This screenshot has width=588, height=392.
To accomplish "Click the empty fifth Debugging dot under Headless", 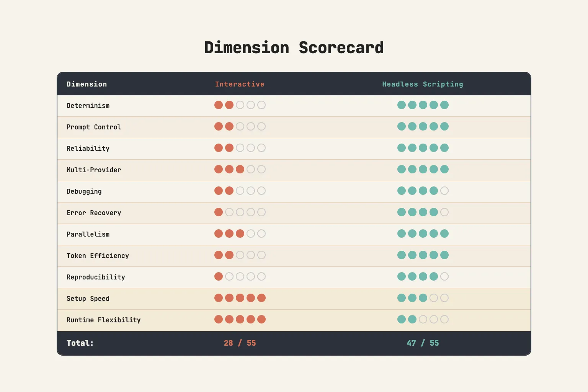I will coord(444,191).
